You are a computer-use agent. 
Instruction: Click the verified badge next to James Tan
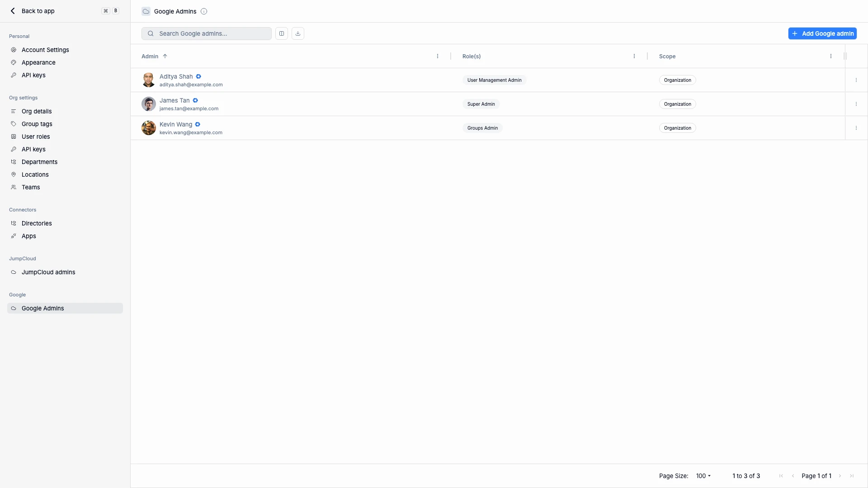coord(195,100)
